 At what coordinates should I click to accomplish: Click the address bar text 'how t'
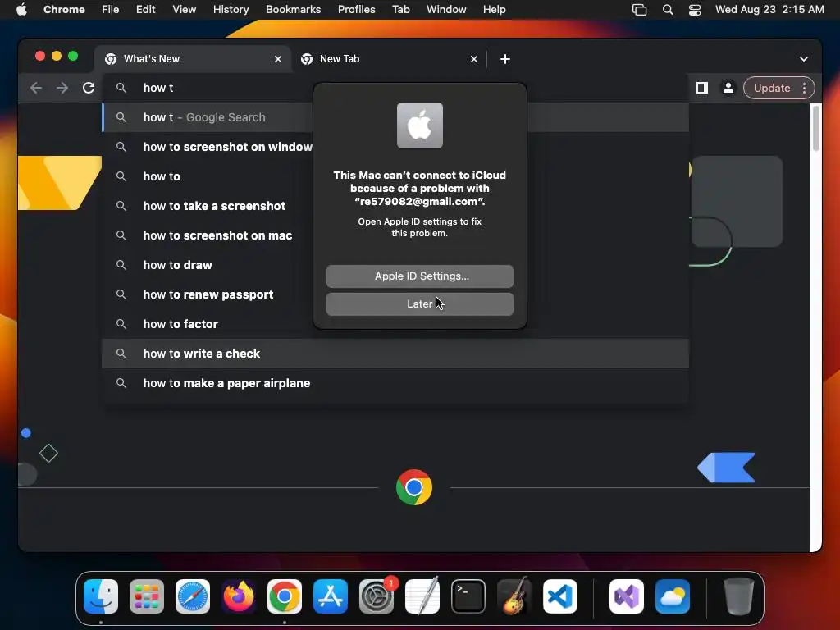(158, 88)
